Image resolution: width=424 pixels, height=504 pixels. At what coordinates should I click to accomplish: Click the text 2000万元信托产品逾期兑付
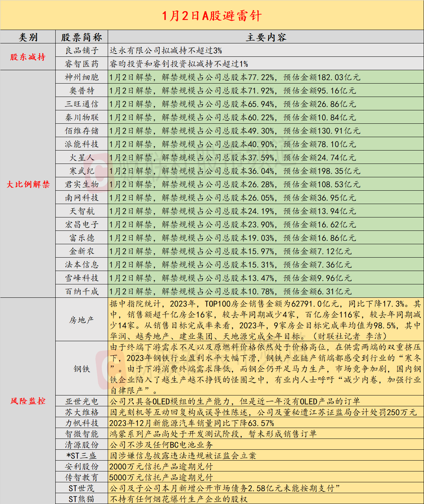click(161, 466)
